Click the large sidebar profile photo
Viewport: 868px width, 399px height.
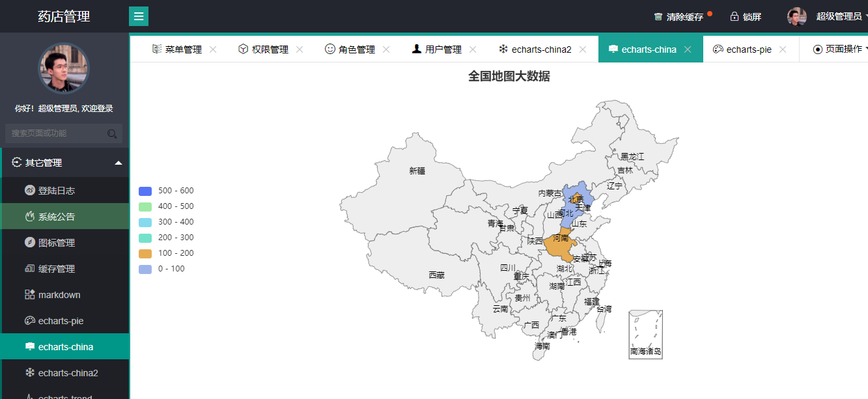(64, 68)
